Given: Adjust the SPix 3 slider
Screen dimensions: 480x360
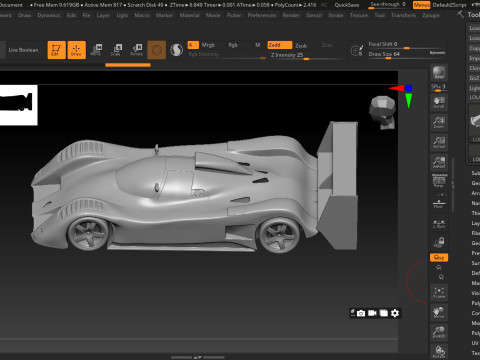Looking at the screenshot, I should 439,87.
